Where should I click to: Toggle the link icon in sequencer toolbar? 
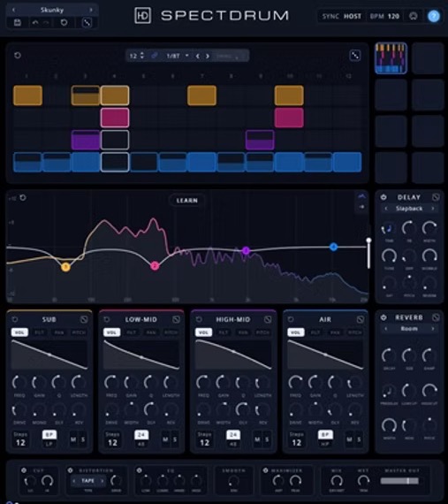pyautogui.click(x=155, y=56)
